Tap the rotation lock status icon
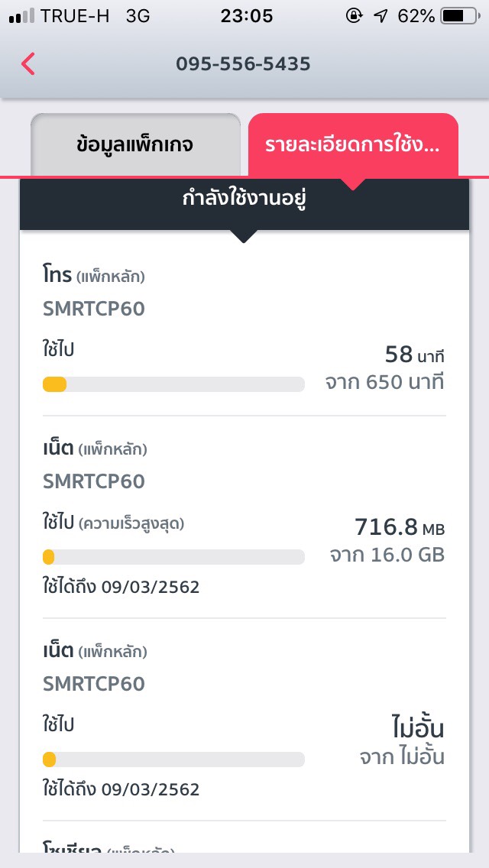This screenshot has height=868, width=489. click(x=354, y=16)
